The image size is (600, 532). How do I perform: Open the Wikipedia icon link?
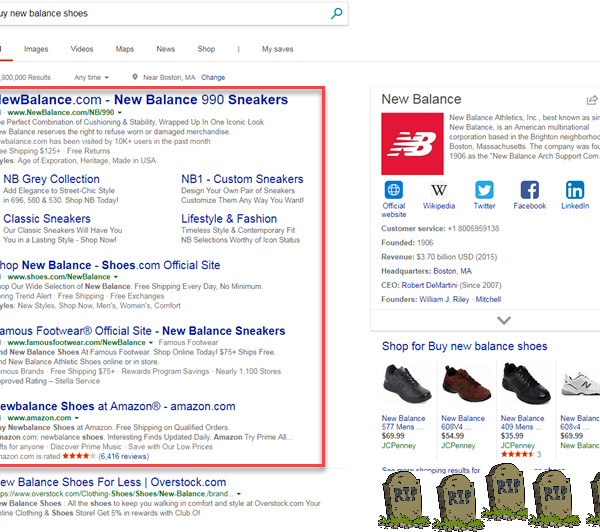(439, 190)
